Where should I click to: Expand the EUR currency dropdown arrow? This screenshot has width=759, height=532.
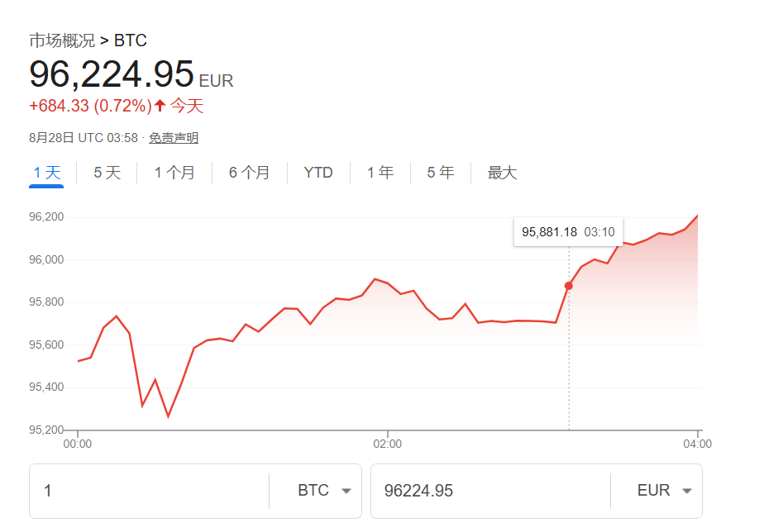pyautogui.click(x=686, y=491)
